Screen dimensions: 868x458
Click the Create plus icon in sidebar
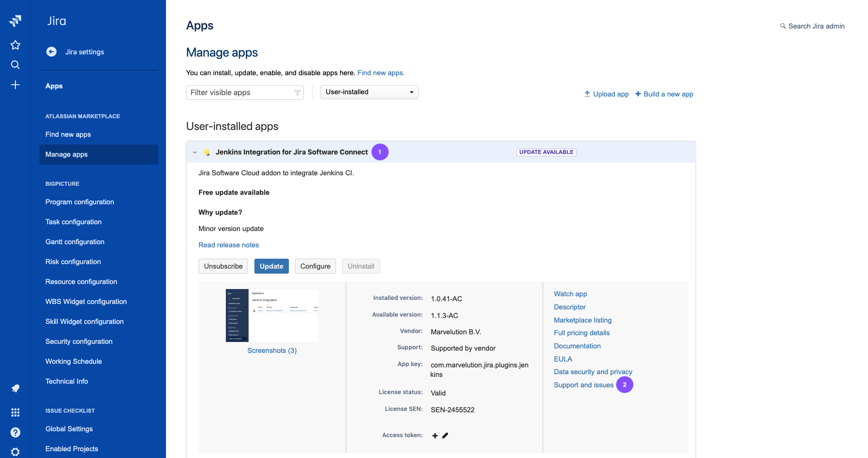point(15,85)
